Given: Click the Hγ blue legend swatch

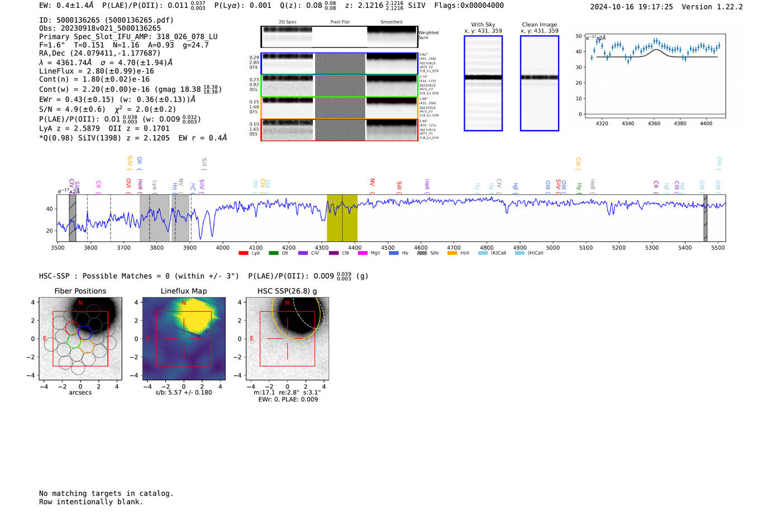Looking at the screenshot, I should (394, 253).
